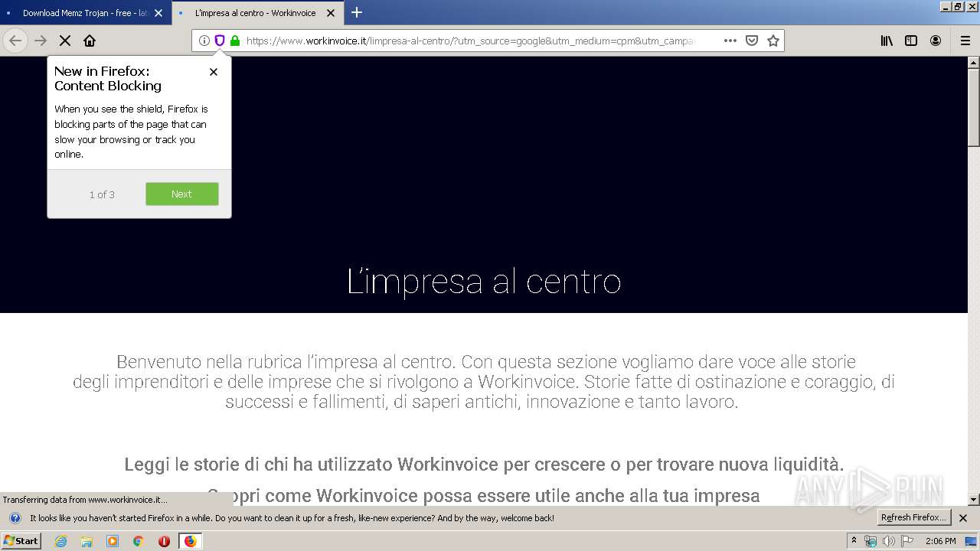Screen dimensions: 980x551
Task: Open red Opera taskbar icon
Action: [x=164, y=541]
